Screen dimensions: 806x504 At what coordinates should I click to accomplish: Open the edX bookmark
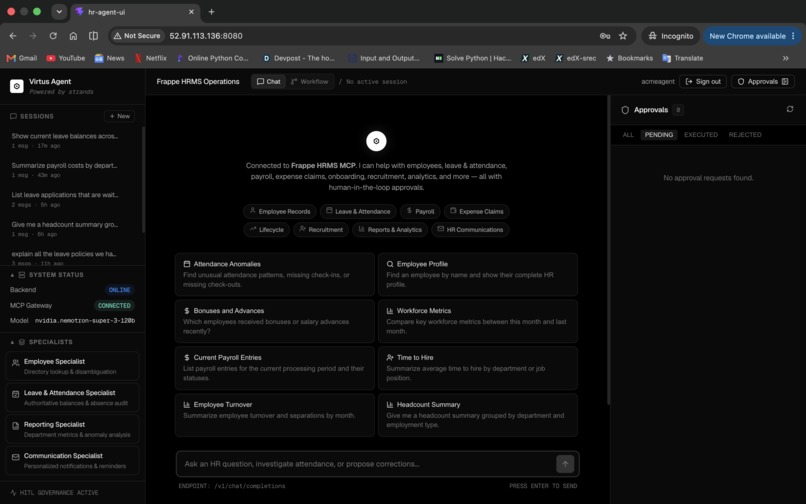534,58
